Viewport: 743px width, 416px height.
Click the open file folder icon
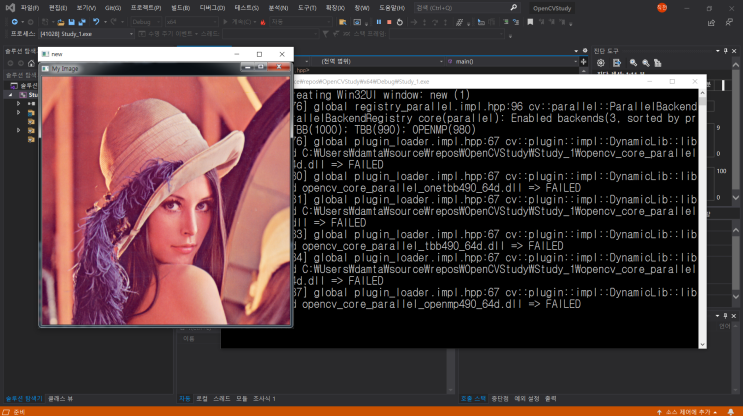coord(61,22)
